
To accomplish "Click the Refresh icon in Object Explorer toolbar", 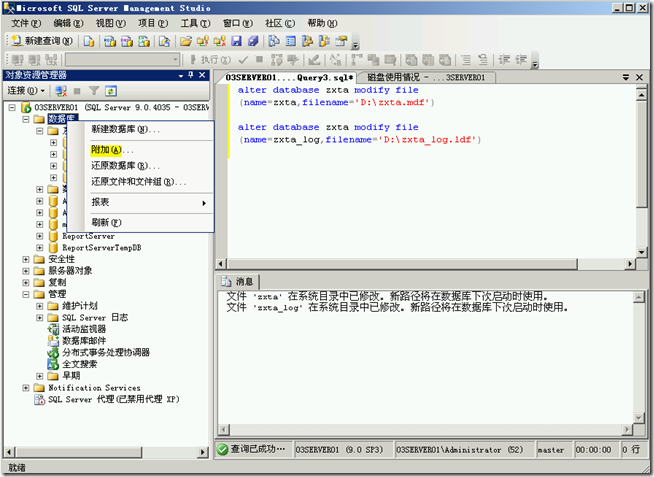I will pyautogui.click(x=111, y=90).
